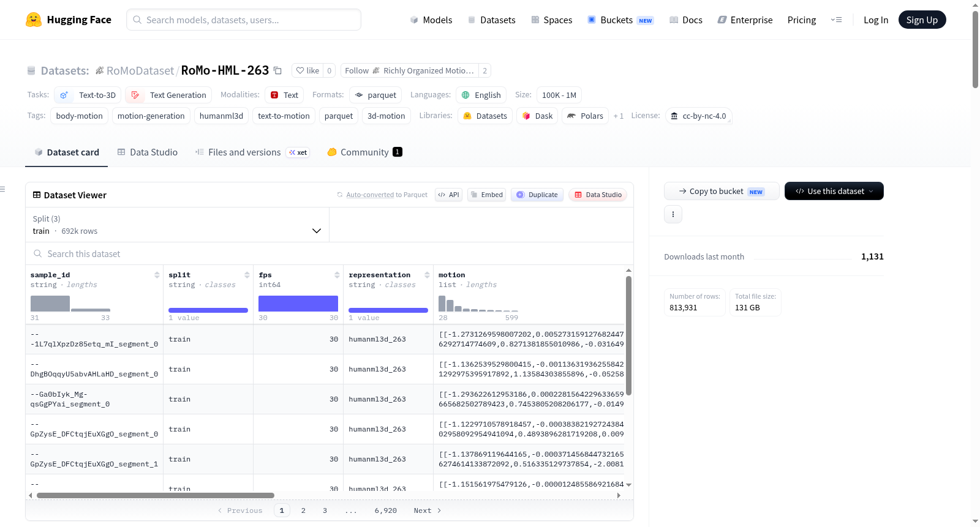Open the navigation overflow menu icon
The image size is (980, 527).
pyautogui.click(x=836, y=20)
